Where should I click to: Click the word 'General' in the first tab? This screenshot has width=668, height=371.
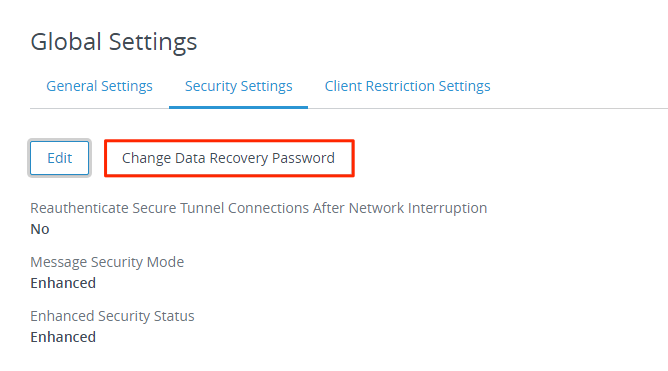pos(72,86)
